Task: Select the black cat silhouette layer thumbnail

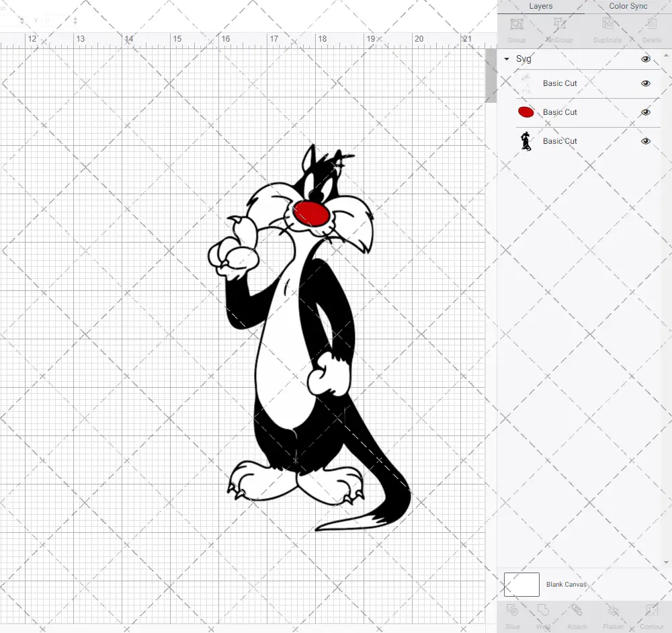Action: click(x=526, y=141)
